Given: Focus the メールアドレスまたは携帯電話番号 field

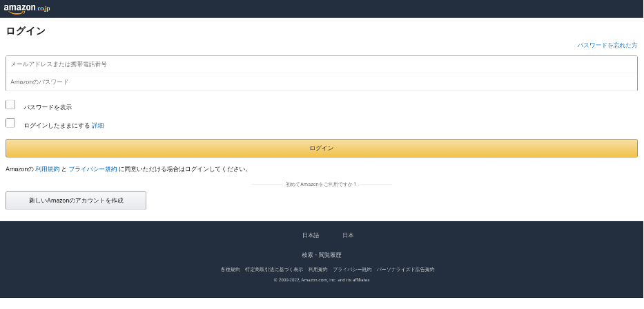Looking at the screenshot, I should 322,64.
